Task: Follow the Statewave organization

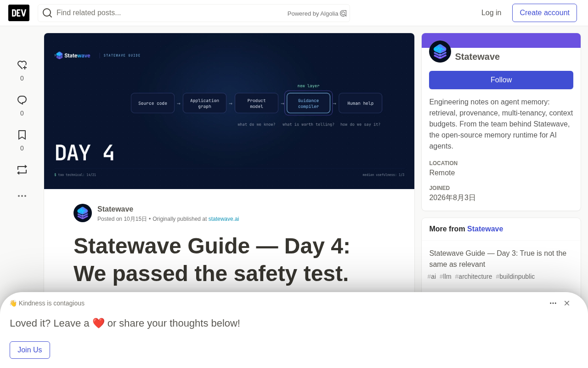Action: click(501, 80)
